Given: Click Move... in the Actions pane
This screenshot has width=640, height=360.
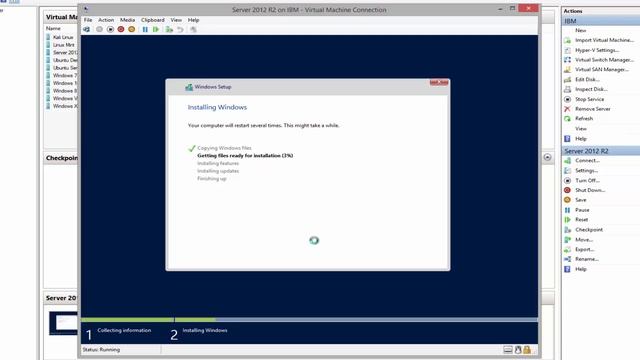Looking at the screenshot, I should pos(584,240).
